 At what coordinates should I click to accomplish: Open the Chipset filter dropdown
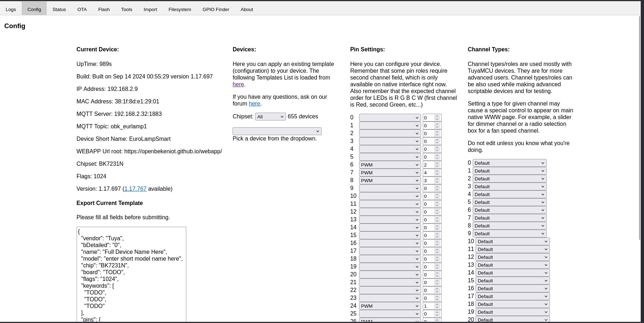click(x=270, y=116)
